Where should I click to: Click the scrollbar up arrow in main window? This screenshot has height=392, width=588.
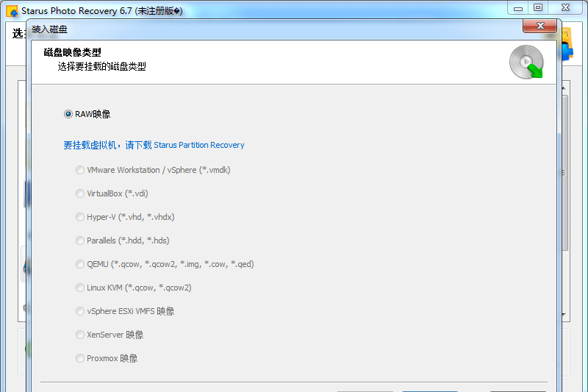(564, 88)
